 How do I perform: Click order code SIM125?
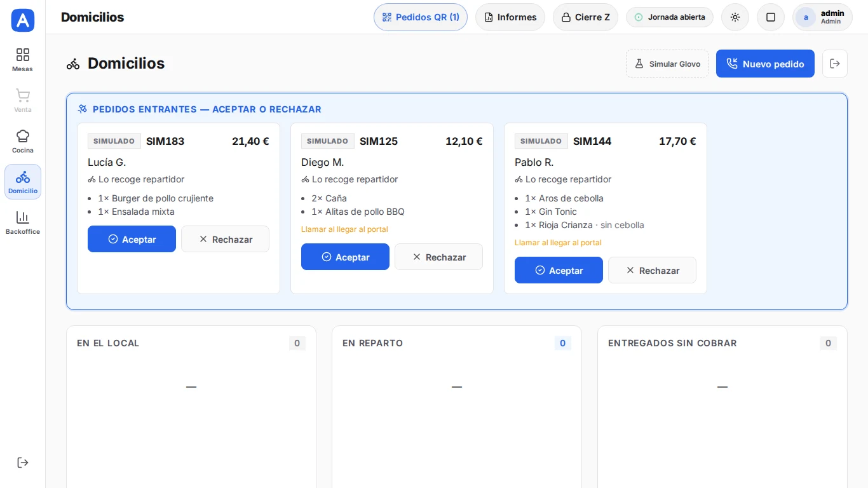click(379, 141)
